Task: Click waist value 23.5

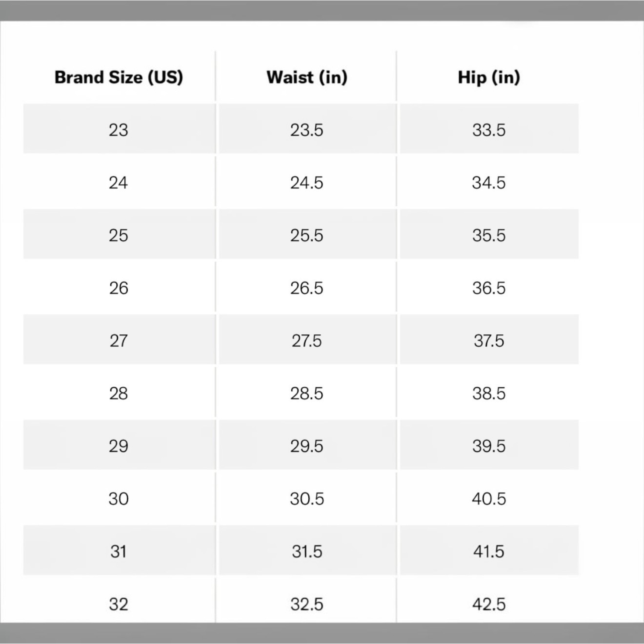Action: pos(307,130)
